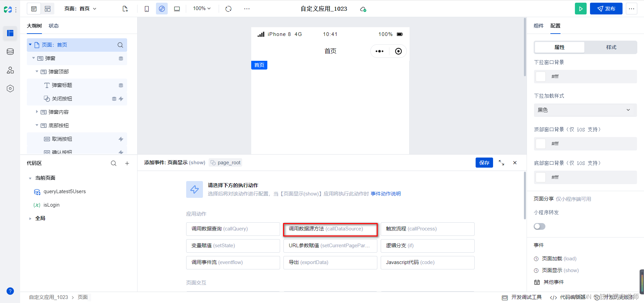Click the new page file icon
The width and height of the screenshot is (644, 303).
point(125,9)
